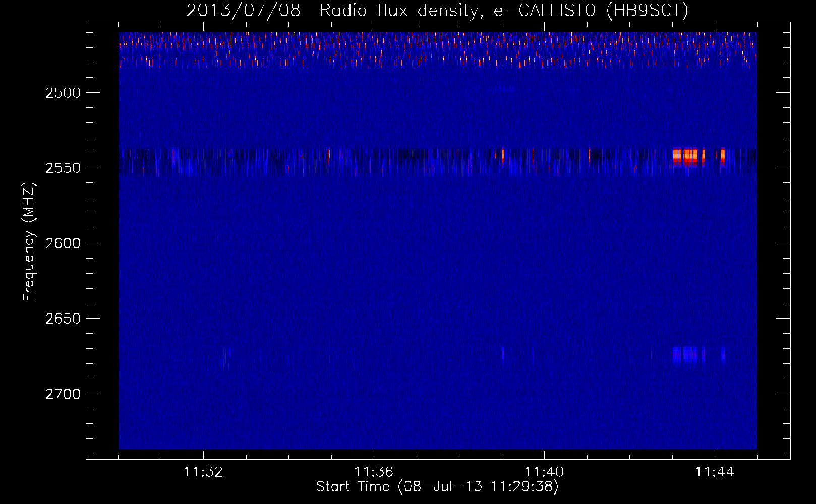Select the 2500 frequency axis label
Image resolution: width=816 pixels, height=504 pixels.
click(x=63, y=93)
